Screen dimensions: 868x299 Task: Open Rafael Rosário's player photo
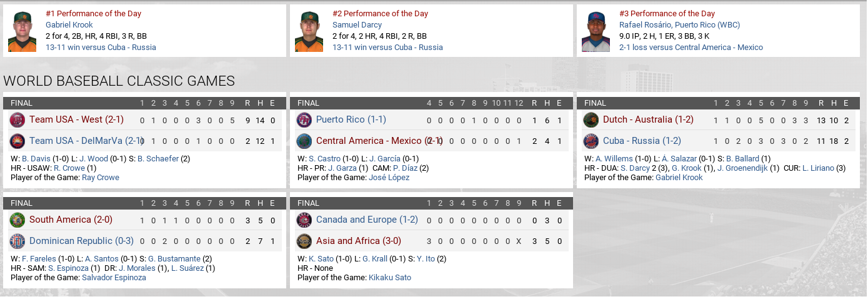coord(596,31)
